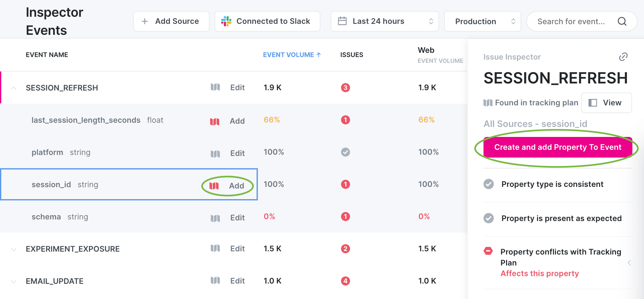Click the Slack logo icon

226,21
